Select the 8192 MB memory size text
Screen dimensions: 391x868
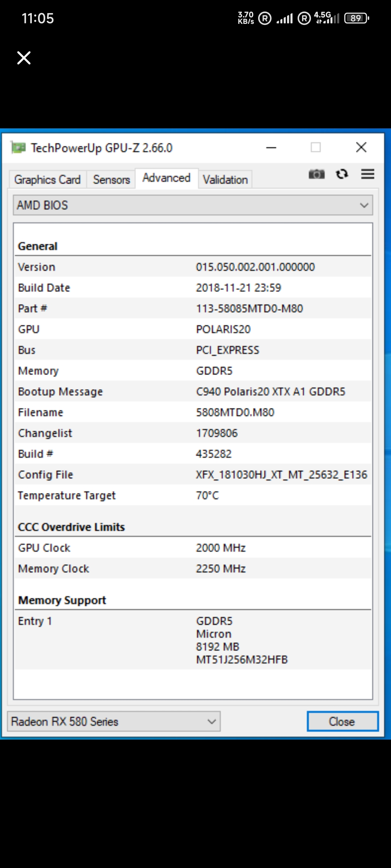point(218,647)
